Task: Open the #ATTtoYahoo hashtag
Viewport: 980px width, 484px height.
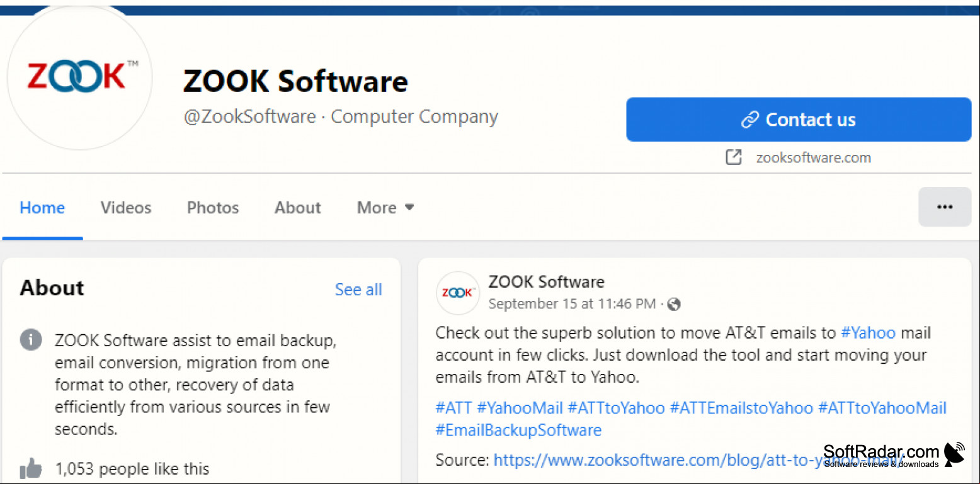Action: click(616, 408)
